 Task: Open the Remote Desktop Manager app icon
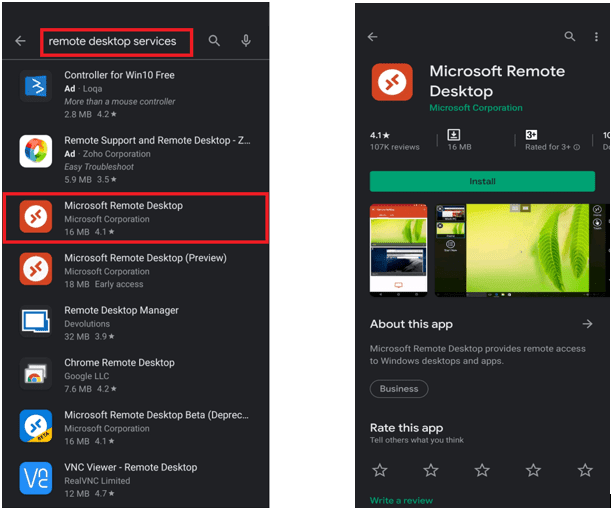[36, 322]
